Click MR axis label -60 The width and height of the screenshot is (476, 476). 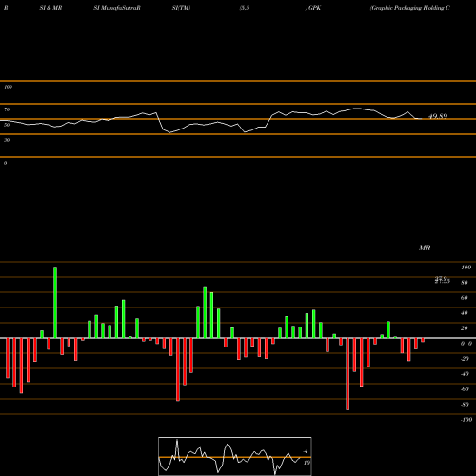[x=465, y=389]
